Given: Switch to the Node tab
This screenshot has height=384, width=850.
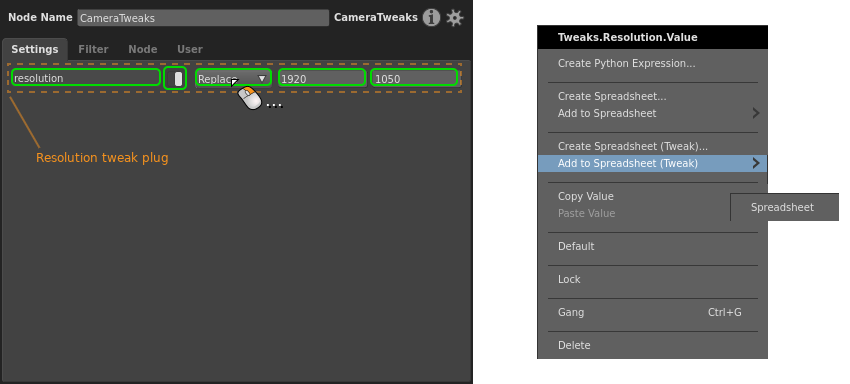Looking at the screenshot, I should point(143,49).
